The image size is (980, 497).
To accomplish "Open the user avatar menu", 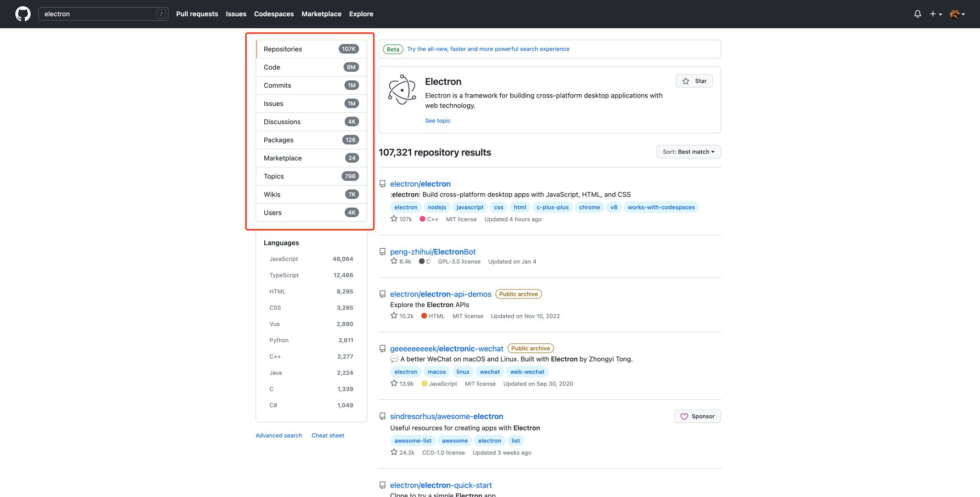I will pos(957,14).
